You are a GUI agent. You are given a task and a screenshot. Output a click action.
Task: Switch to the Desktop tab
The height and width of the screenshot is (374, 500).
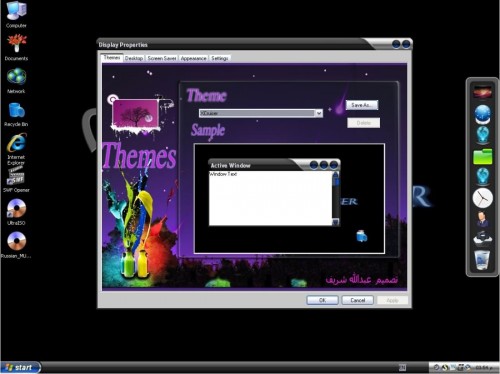click(x=134, y=58)
